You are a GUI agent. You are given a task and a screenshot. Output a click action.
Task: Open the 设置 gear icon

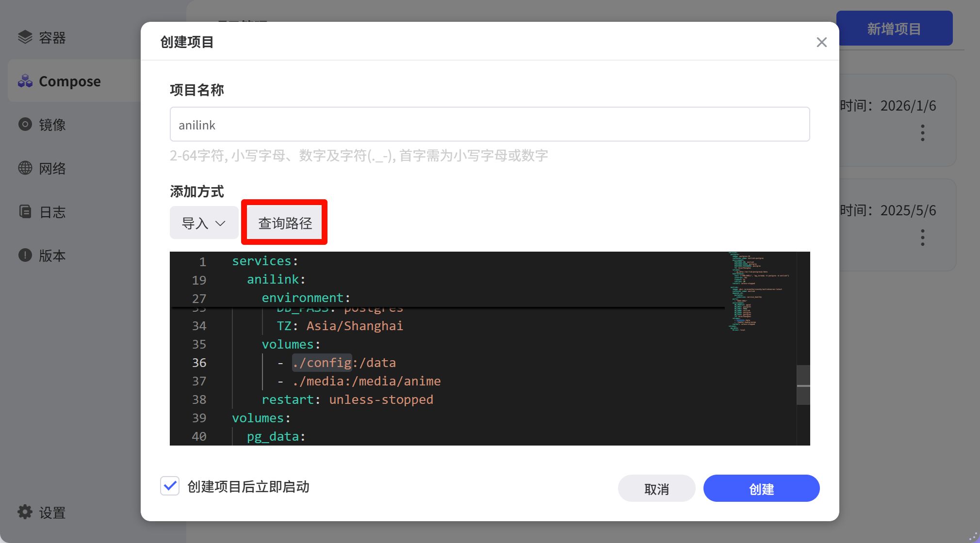[25, 512]
